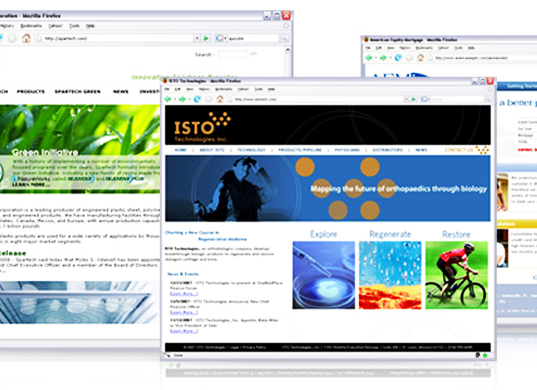The image size is (537, 390).
Task: Click the green Go arrow beside spartech.com URL
Action: 206,38
